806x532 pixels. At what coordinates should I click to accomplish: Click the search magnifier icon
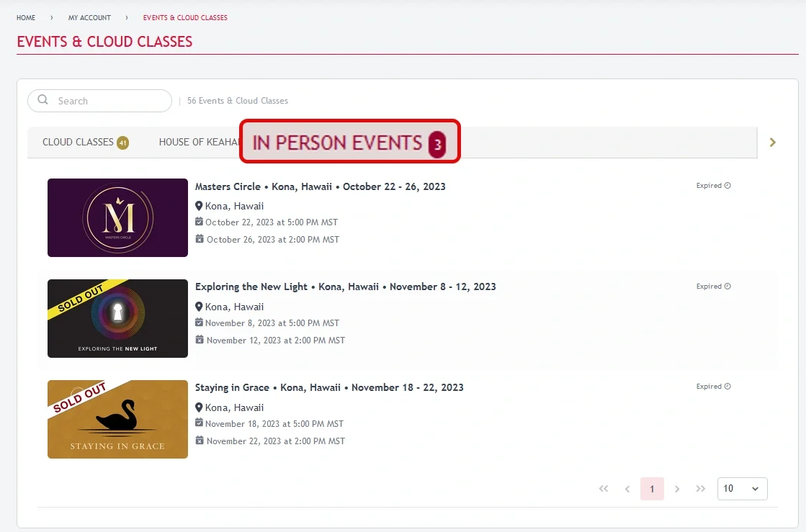click(43, 100)
